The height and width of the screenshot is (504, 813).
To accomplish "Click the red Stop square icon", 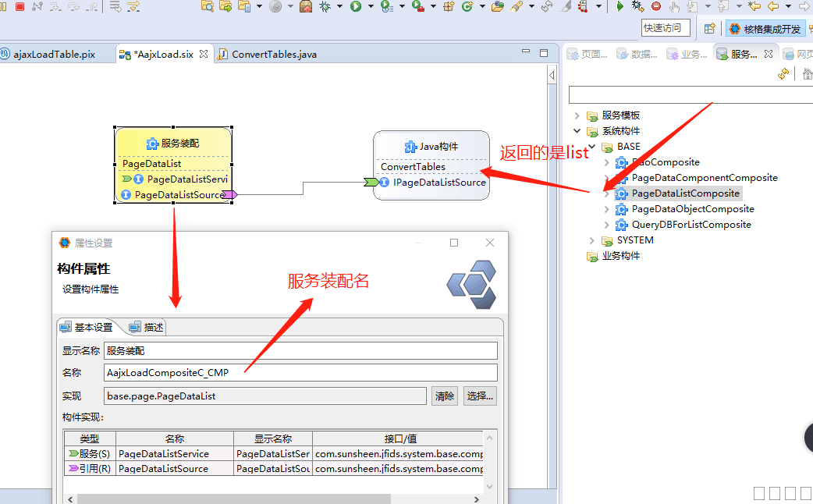I will (20, 6).
